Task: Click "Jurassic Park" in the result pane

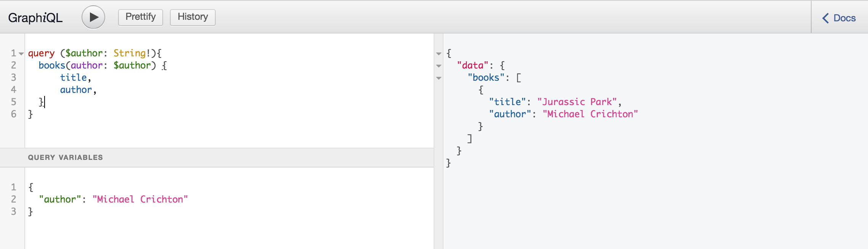Action: [x=577, y=102]
